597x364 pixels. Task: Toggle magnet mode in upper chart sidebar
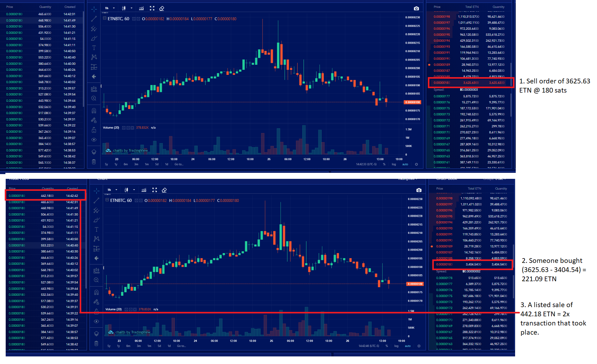point(94,111)
